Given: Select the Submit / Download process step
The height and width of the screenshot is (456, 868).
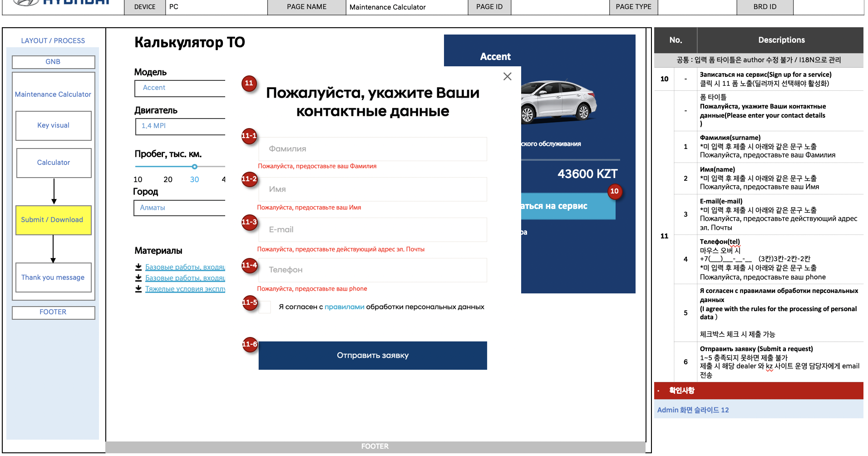Looking at the screenshot, I should pyautogui.click(x=53, y=220).
